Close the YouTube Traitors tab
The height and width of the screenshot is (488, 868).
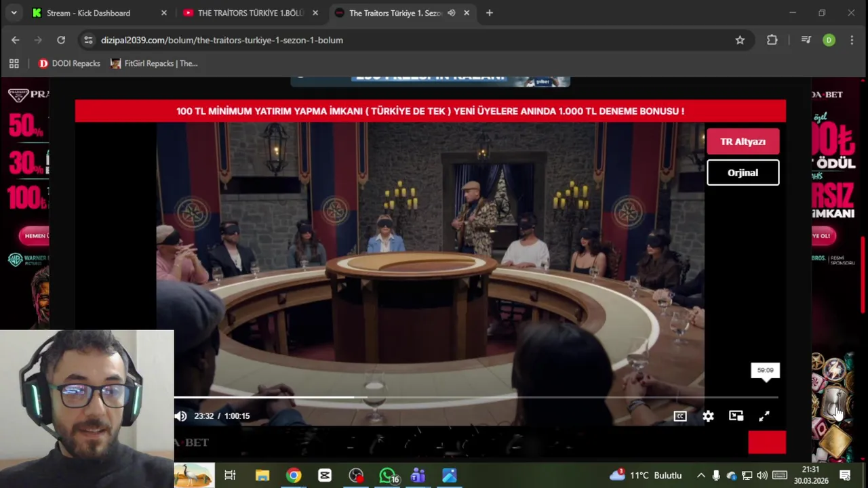(315, 13)
